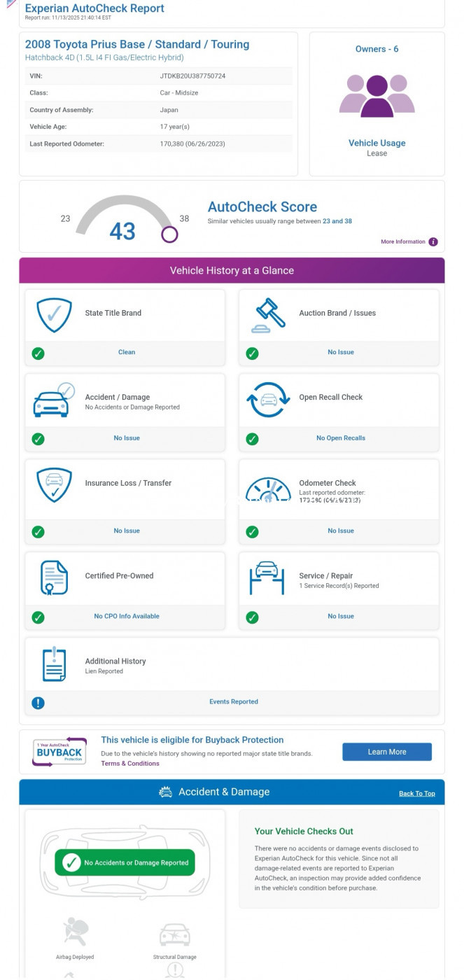Open the Terms & Conditions link
This screenshot has height=980, width=464.
(130, 764)
